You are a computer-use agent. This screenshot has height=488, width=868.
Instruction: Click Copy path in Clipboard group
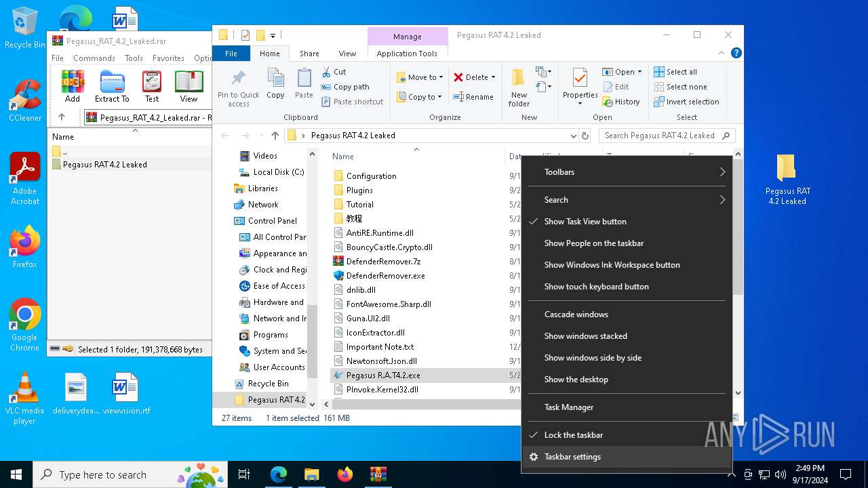[345, 87]
